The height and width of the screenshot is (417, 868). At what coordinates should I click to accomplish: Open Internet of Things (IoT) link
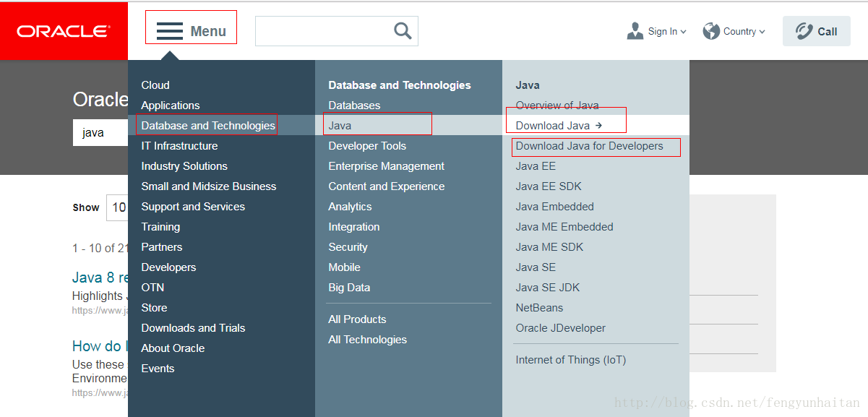click(571, 360)
